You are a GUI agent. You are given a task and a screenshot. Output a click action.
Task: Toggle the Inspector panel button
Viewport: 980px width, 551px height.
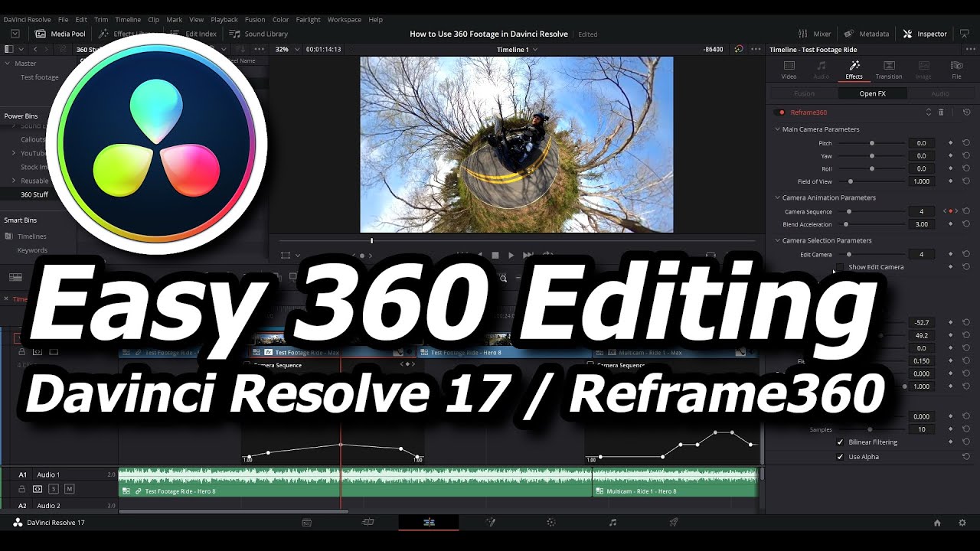(925, 34)
